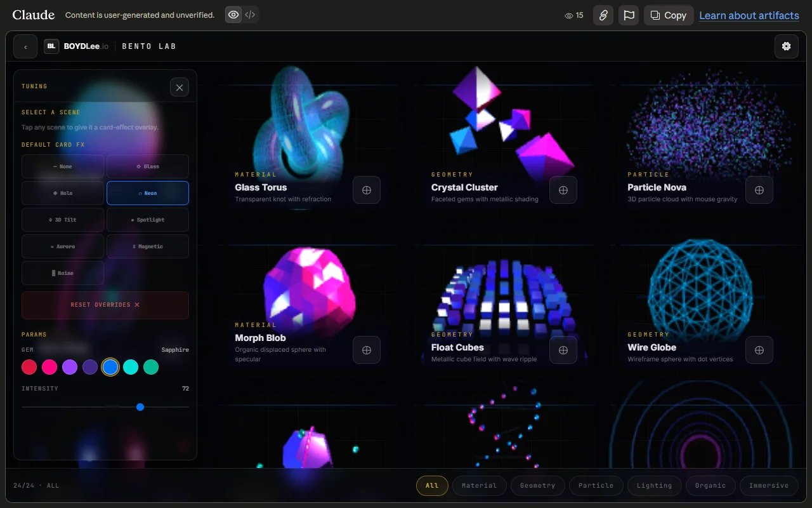Select the All filter tab
Viewport: 812px width, 508px height.
(432, 486)
